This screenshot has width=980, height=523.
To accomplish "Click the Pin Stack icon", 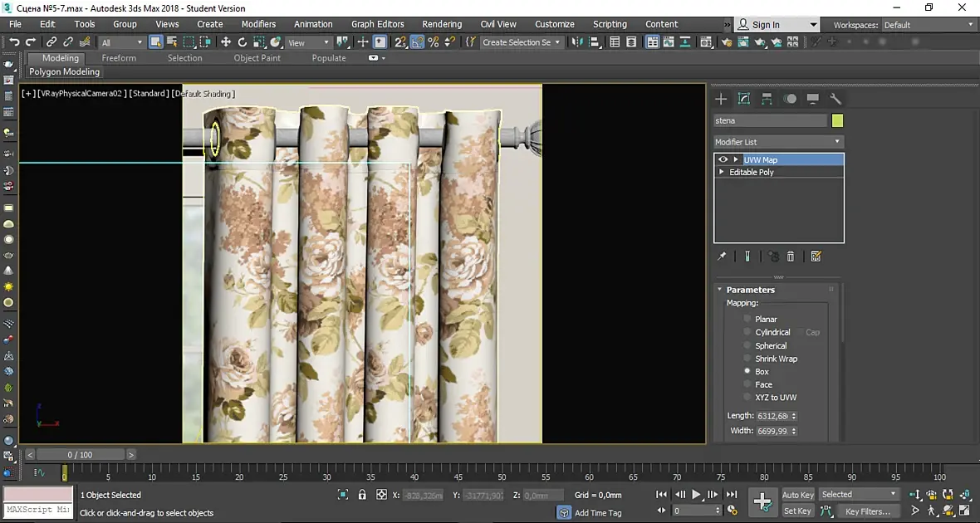I will (722, 257).
